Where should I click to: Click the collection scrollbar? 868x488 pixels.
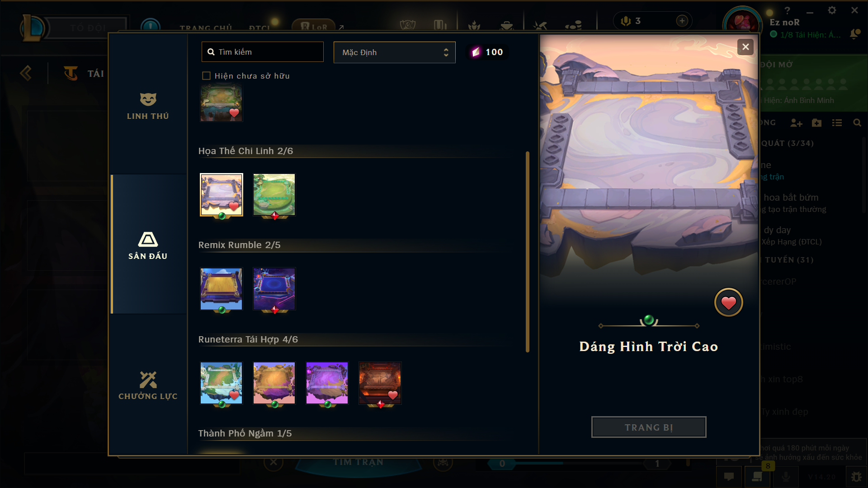click(x=527, y=252)
